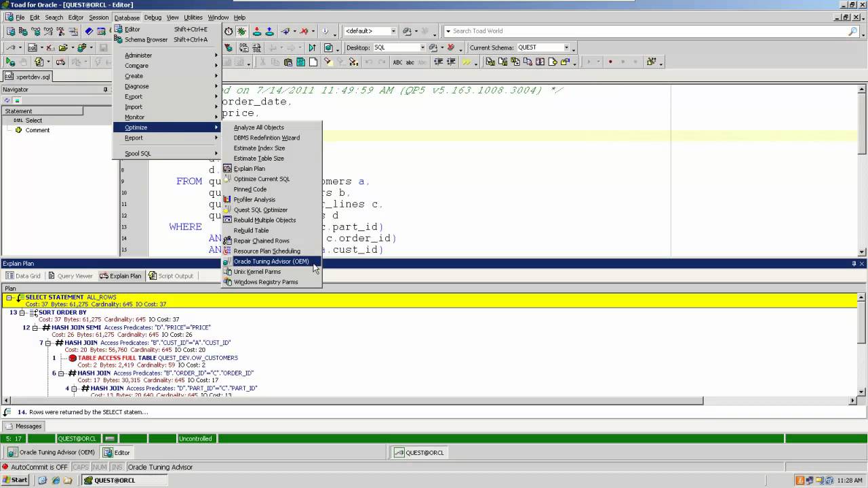
Task: Click the xpertdev.sql editor file tab
Action: click(x=28, y=77)
